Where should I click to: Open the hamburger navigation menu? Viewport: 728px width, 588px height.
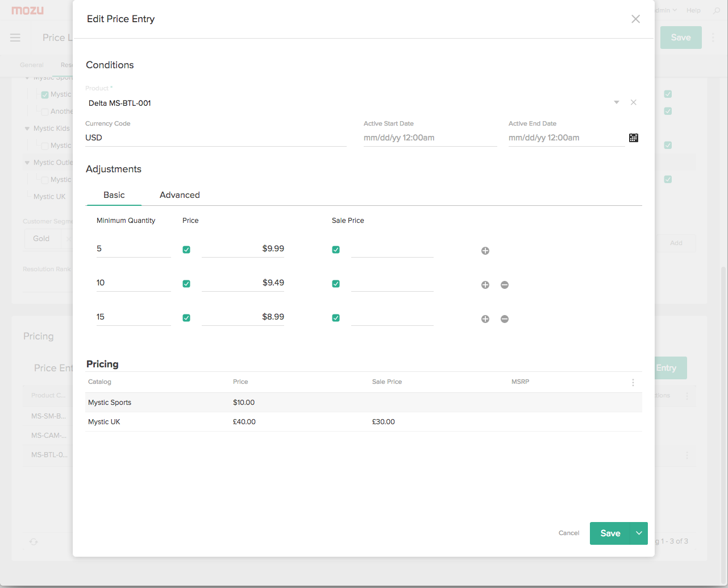[x=15, y=38]
